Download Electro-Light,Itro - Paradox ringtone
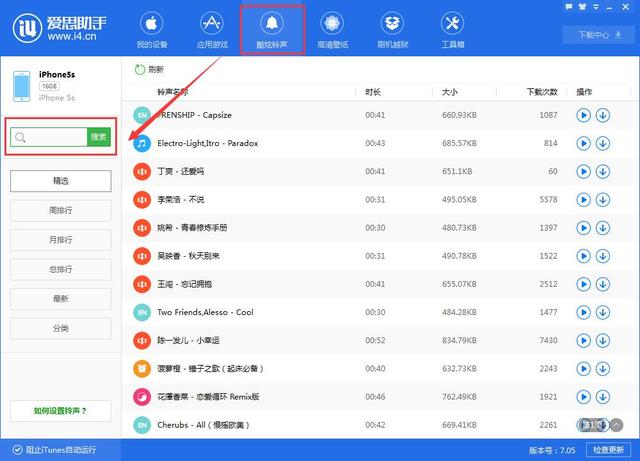The width and height of the screenshot is (640, 461). pos(603,143)
